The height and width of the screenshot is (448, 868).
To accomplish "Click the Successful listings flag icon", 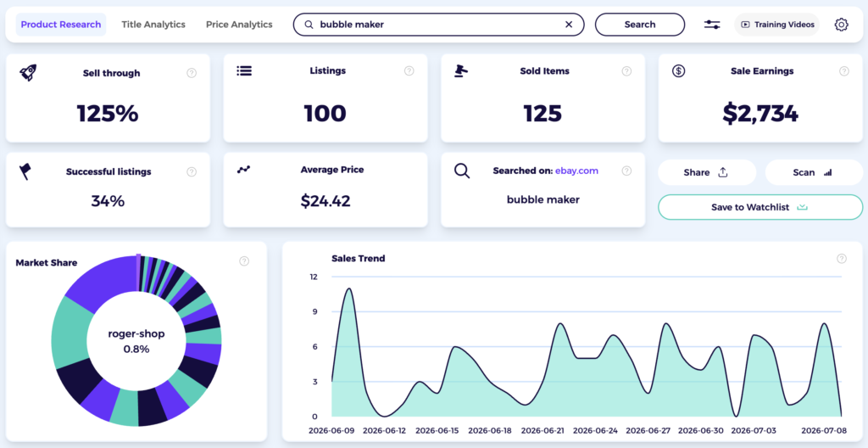I will 25,171.
